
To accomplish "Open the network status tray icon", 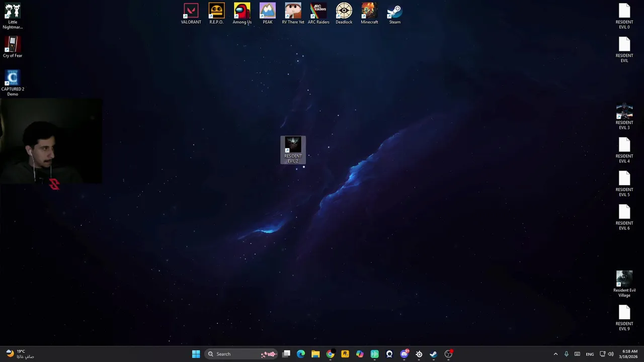I will 602,354.
